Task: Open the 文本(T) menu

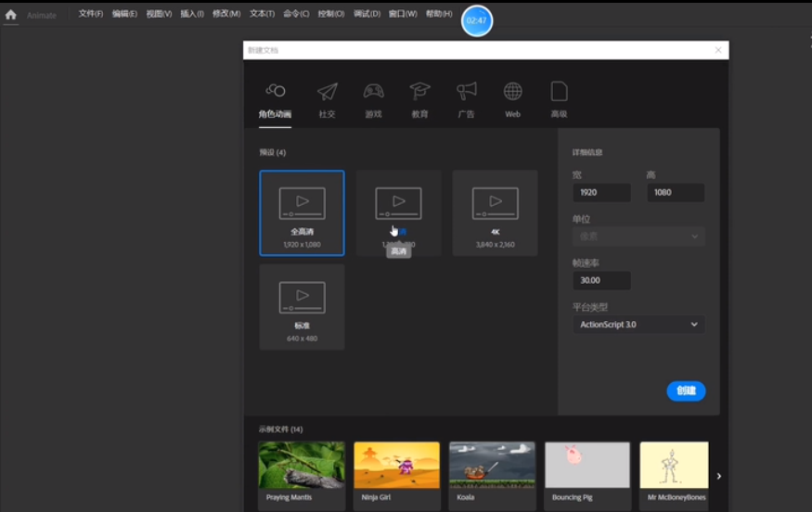Action: (x=262, y=14)
